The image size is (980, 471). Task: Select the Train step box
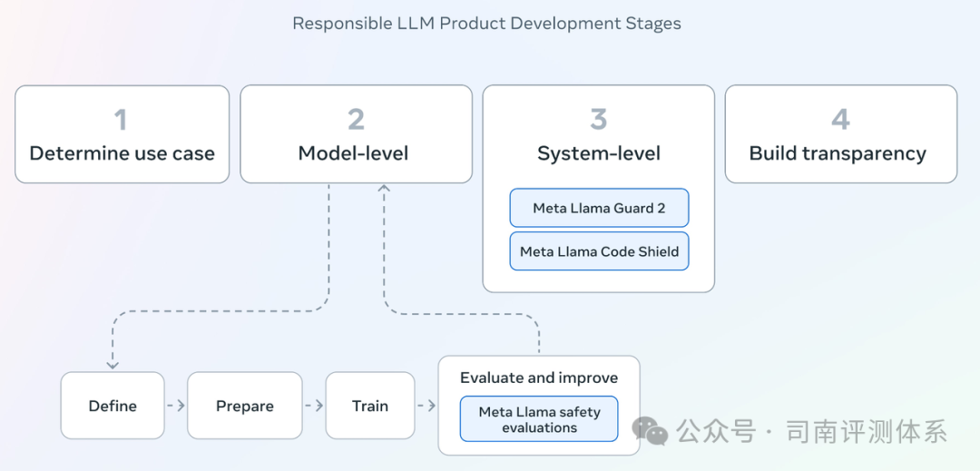click(x=370, y=406)
